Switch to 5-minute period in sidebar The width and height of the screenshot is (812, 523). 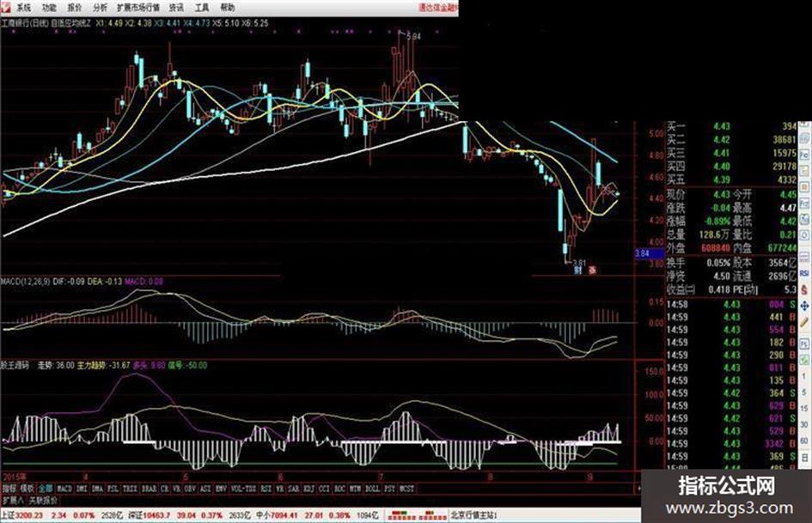point(804,393)
